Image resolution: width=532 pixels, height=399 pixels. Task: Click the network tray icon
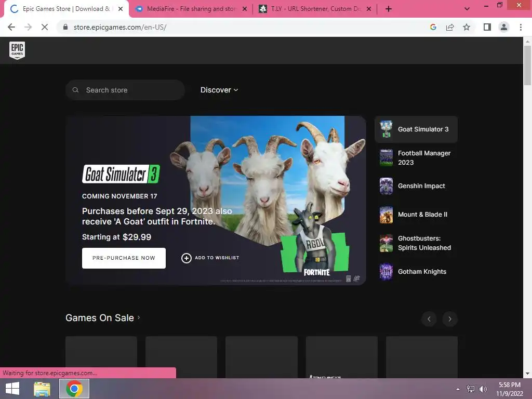pos(471,389)
